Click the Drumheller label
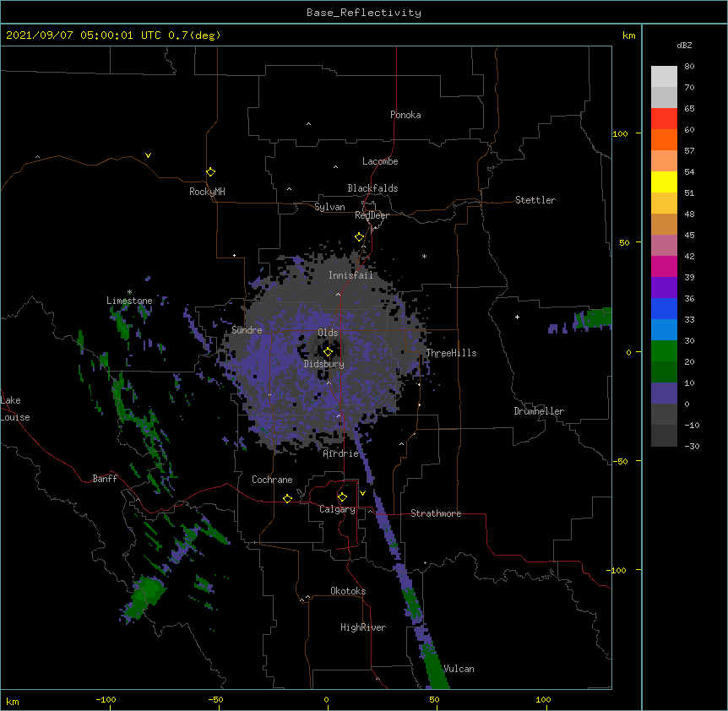This screenshot has width=728, height=711. tap(539, 411)
